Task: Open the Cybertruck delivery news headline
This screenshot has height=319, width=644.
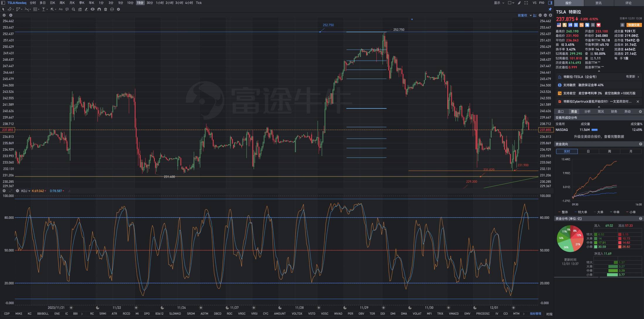Action: 597,101
